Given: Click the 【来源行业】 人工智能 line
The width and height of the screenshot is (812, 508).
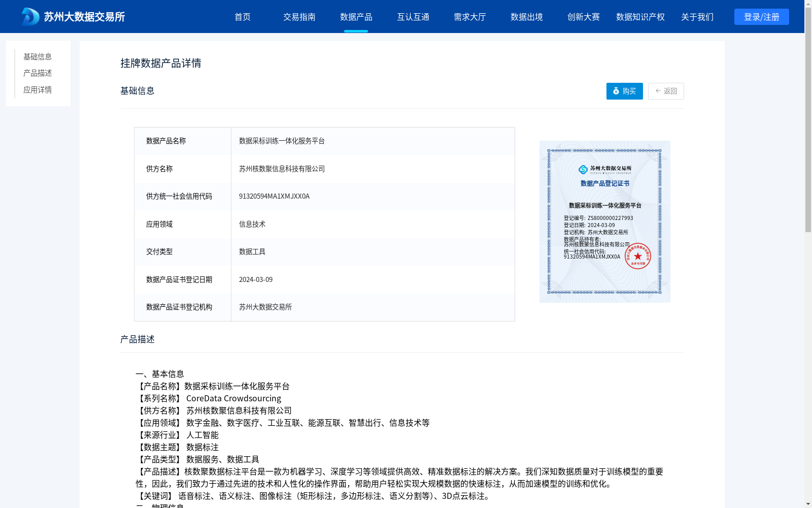Looking at the screenshot, I should point(177,435).
